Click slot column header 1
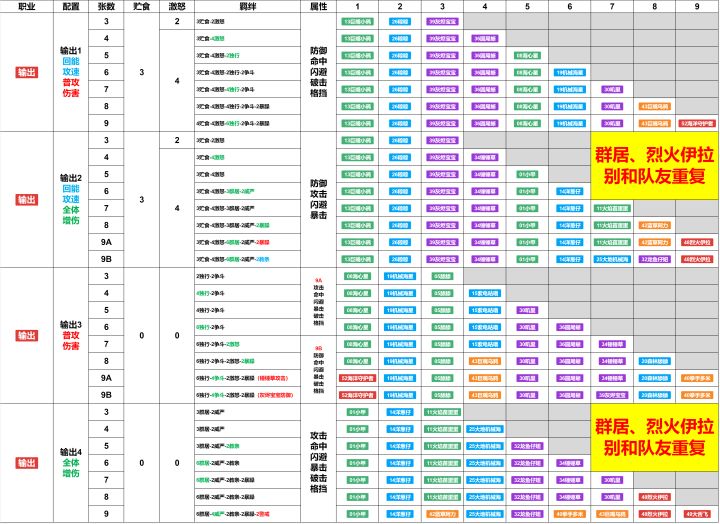Image resolution: width=720 pixels, height=524 pixels. click(x=357, y=6)
